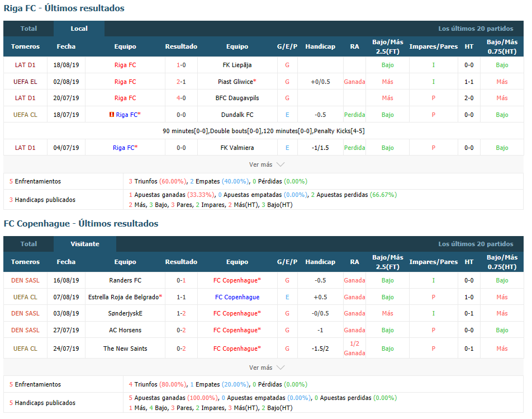Click handicap +0/0.5 in Piast Gliwice row
Viewport: 532px width, 419px height.
click(320, 82)
